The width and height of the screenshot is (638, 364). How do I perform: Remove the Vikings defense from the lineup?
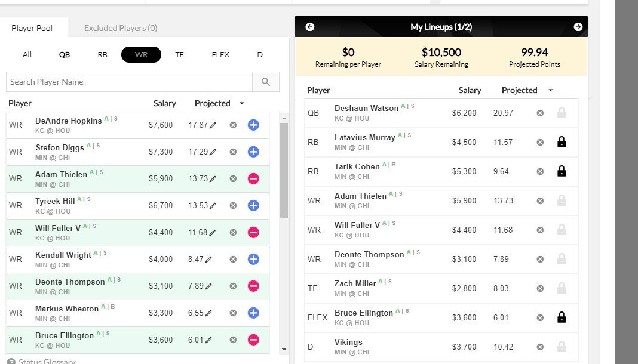pyautogui.click(x=540, y=347)
